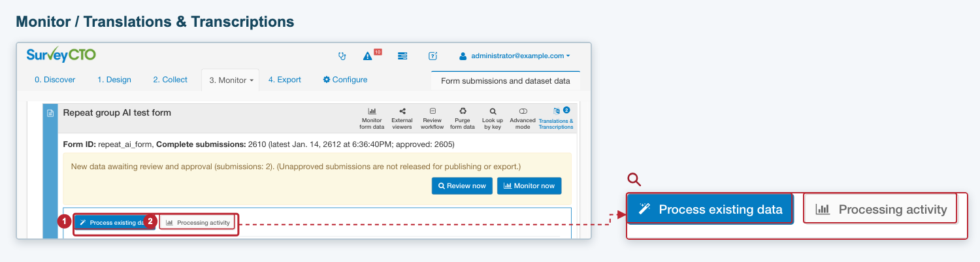Screen dimensions: 980x262
Task: Open the 2. Collect tab
Action: [x=171, y=80]
